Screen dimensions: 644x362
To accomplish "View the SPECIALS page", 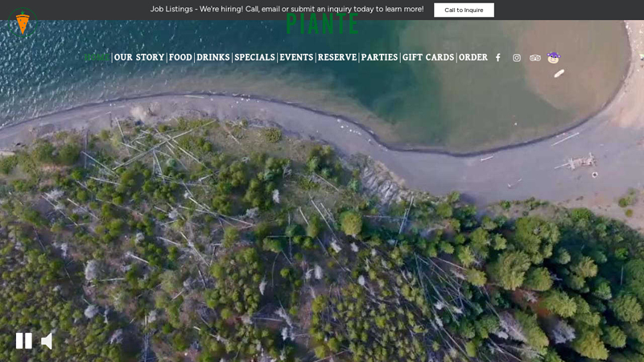I will click(x=254, y=57).
